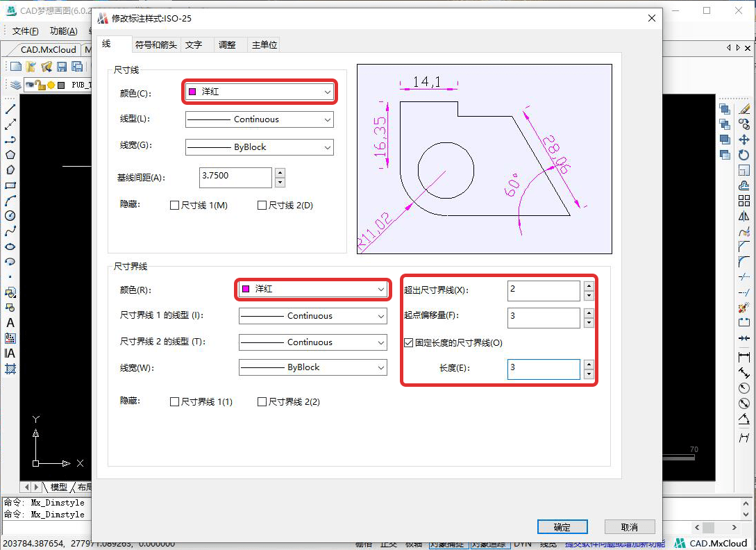Switch to the 符号和箭头 tab

pos(156,45)
